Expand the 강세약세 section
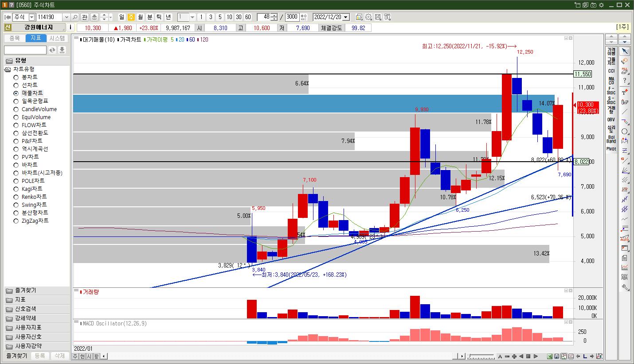This screenshot has width=634, height=364. pyautogui.click(x=36, y=318)
